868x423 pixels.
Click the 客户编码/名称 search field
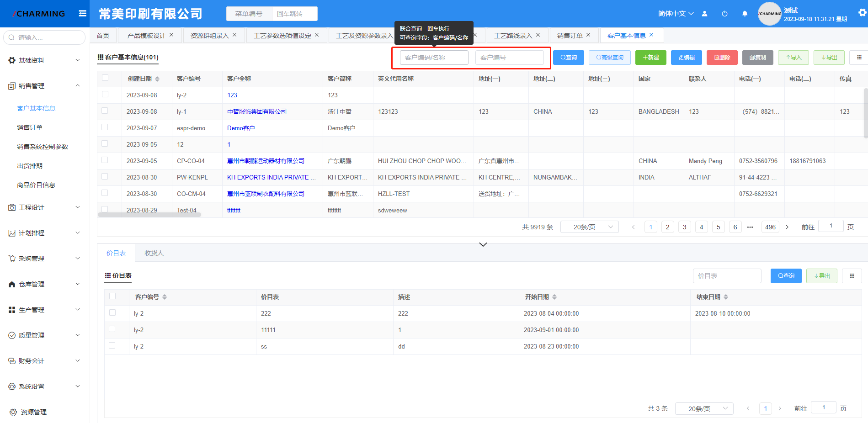coord(434,58)
